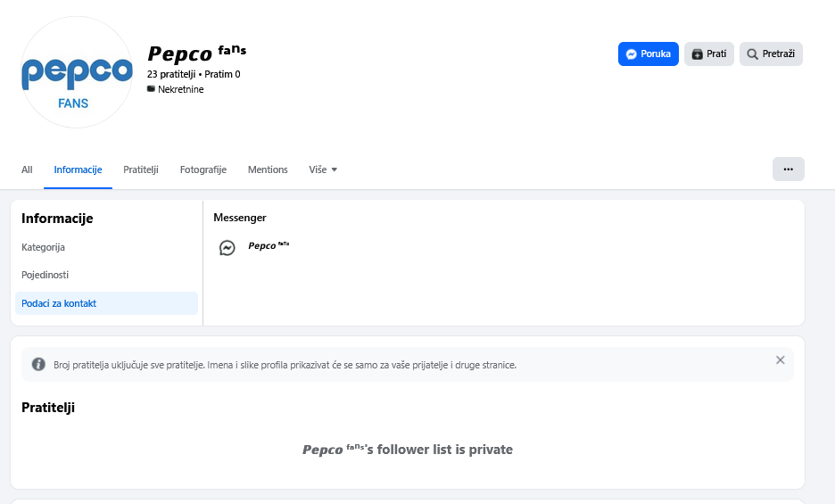
Task: Open the Fotografije tab
Action: pos(203,169)
